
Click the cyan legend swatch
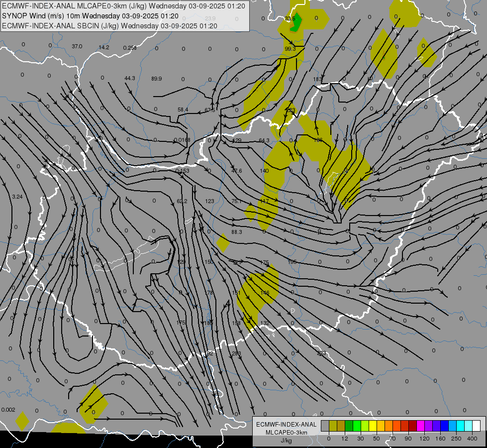coord(460,426)
